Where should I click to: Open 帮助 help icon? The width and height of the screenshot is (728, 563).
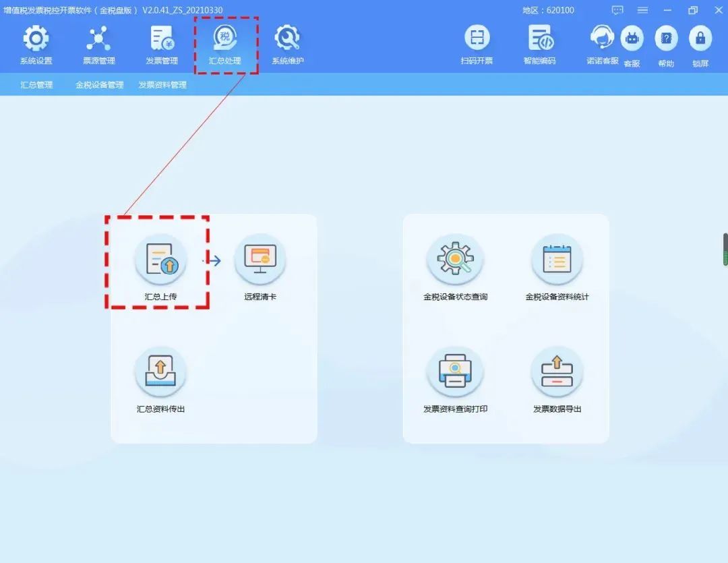tap(666, 38)
